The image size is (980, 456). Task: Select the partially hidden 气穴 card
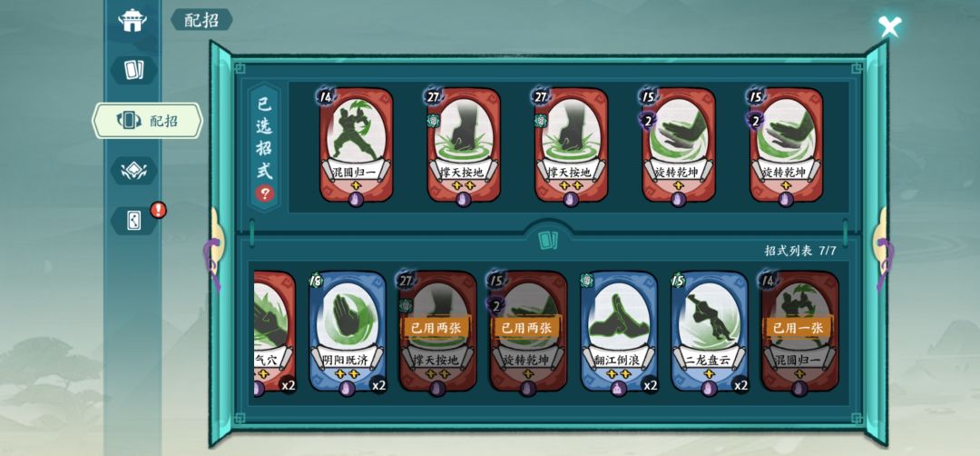click(274, 332)
